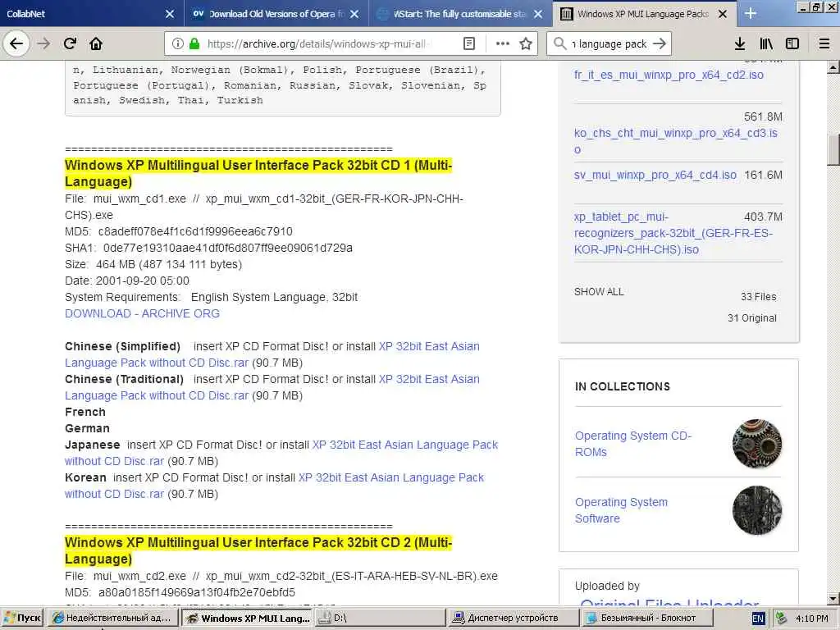Click the 4:10 PM clock
This screenshot has width=840, height=630.
(811, 619)
